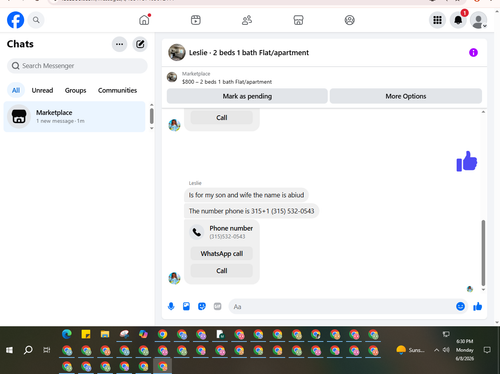Open the Facebook search icon
This screenshot has width=500, height=374.
pyautogui.click(x=36, y=20)
